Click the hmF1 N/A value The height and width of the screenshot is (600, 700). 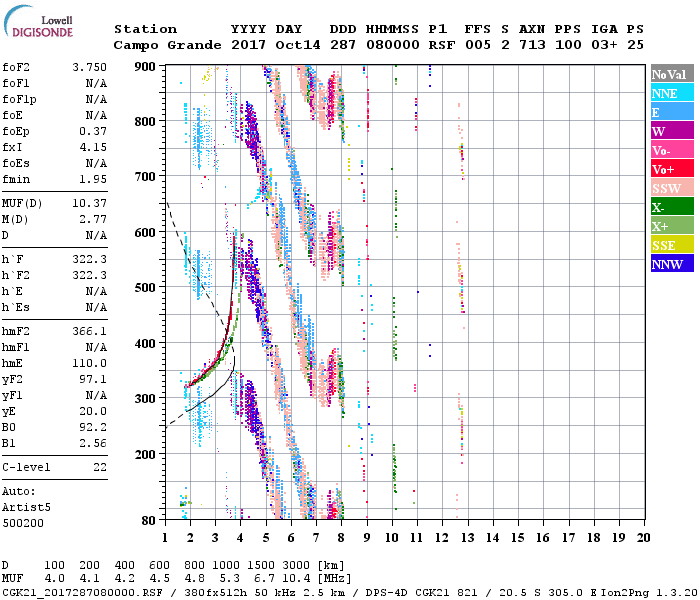tap(96, 347)
